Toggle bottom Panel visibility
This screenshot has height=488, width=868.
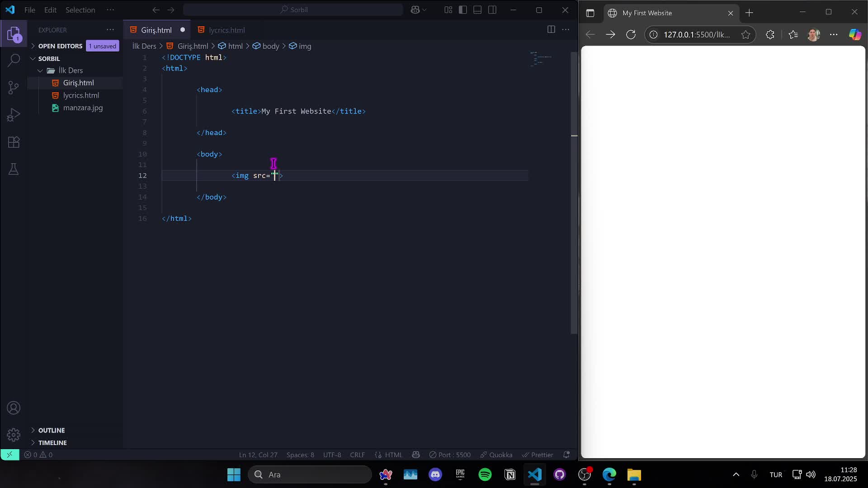(x=477, y=10)
